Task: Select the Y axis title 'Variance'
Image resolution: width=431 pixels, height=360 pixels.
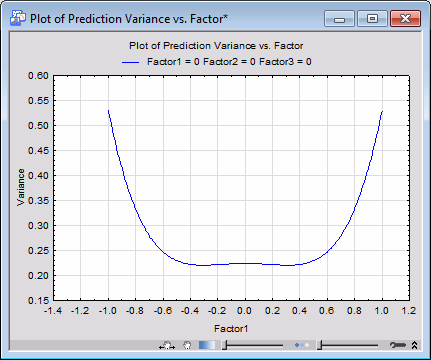Action: point(21,187)
